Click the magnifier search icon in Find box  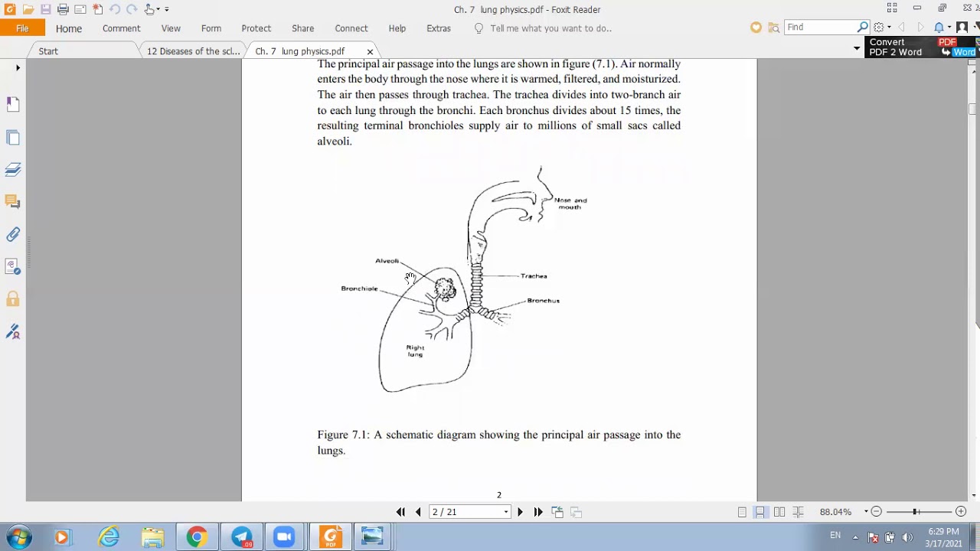point(863,28)
